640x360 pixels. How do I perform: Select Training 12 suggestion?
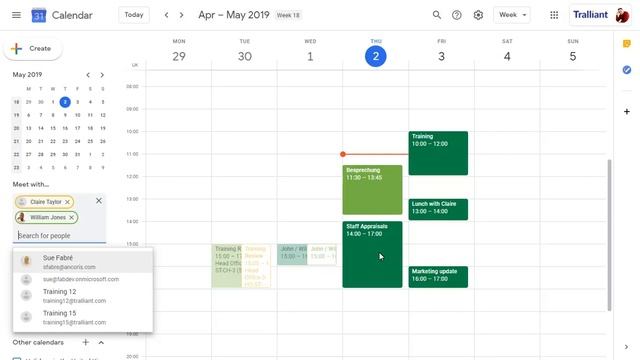click(83, 296)
